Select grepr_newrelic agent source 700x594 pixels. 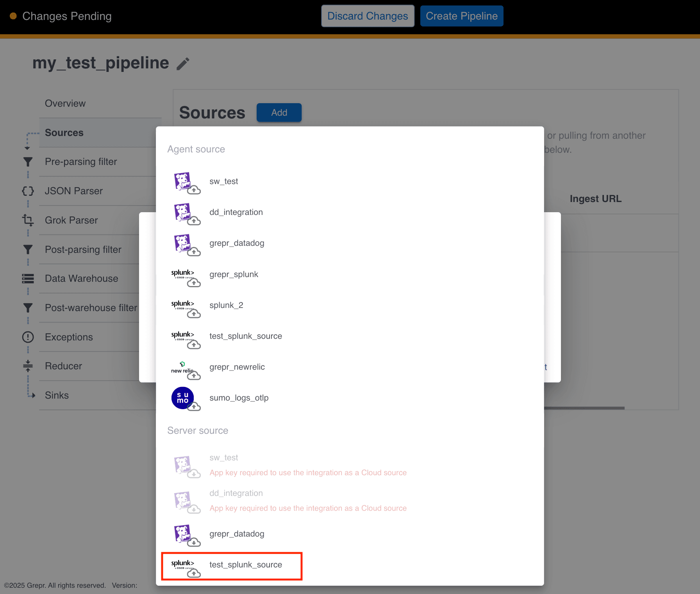[350, 367]
